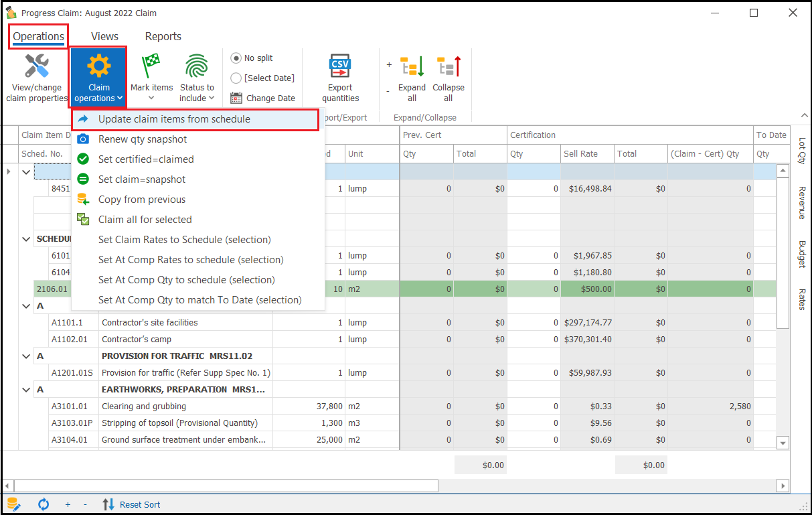
Task: Select the [Select Date] radio option
Action: click(262, 78)
